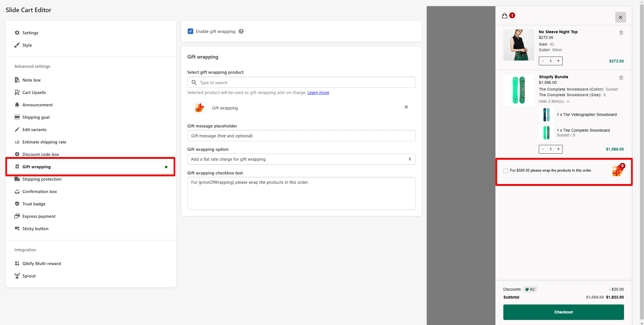The image size is (644, 325).
Task: Uncheck Enable gift wrapping checkbox
Action: 190,31
